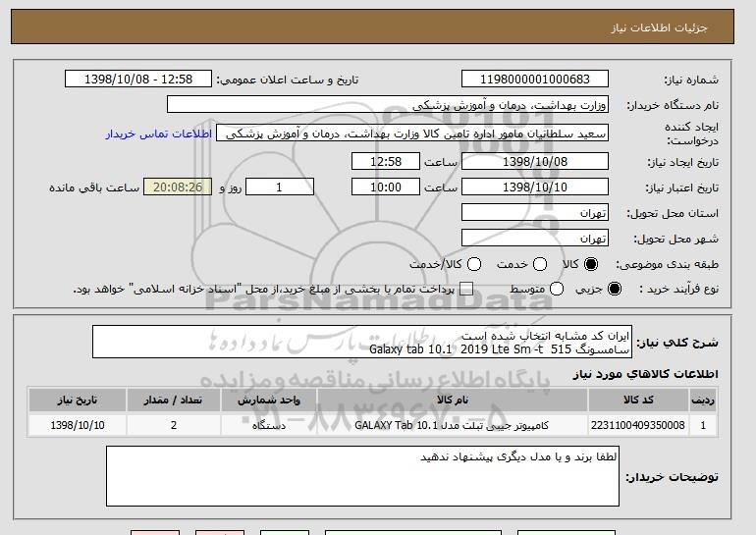
Task: Click the general need description text box
Action: [362, 343]
